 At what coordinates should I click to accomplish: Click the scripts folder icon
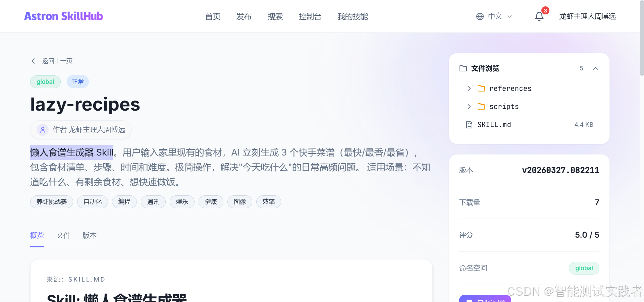pos(481,107)
